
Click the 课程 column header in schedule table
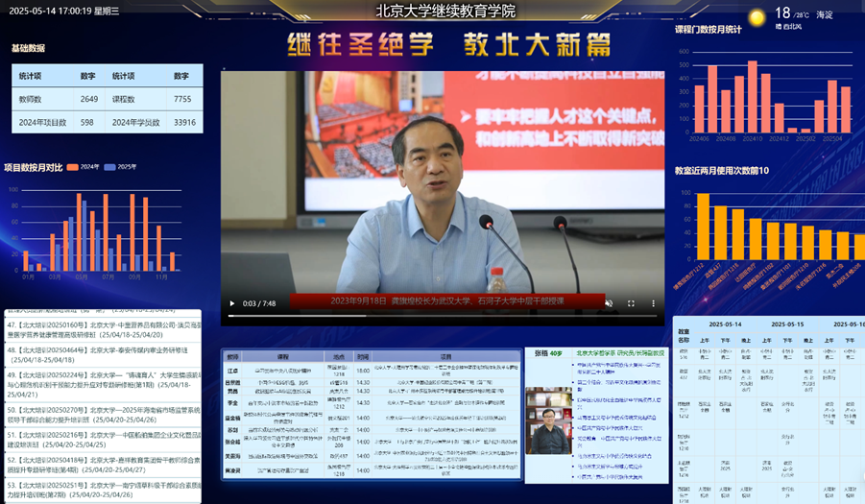[283, 357]
